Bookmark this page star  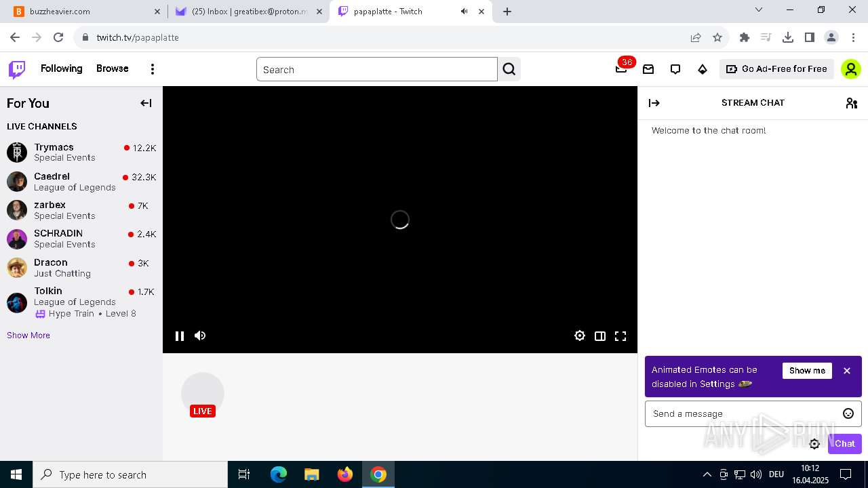pyautogui.click(x=717, y=37)
